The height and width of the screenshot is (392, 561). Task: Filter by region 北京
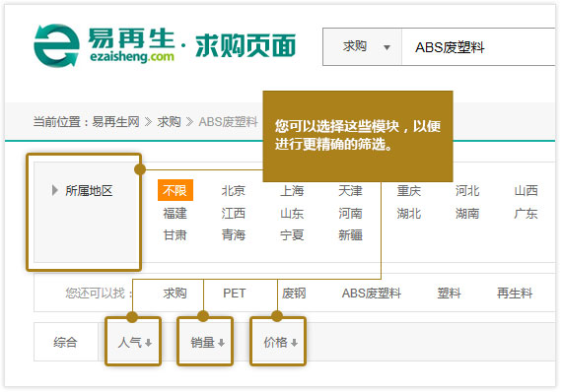click(234, 190)
